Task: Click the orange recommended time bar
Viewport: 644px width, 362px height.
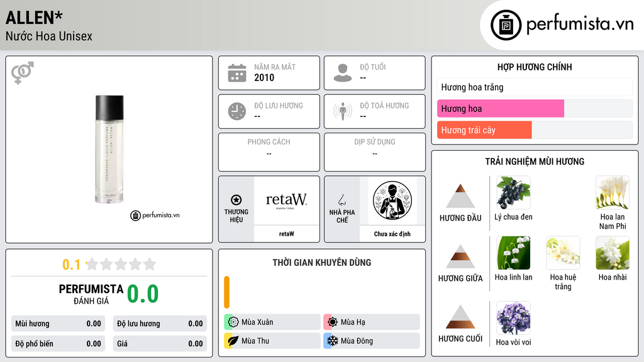Action: coord(226,292)
